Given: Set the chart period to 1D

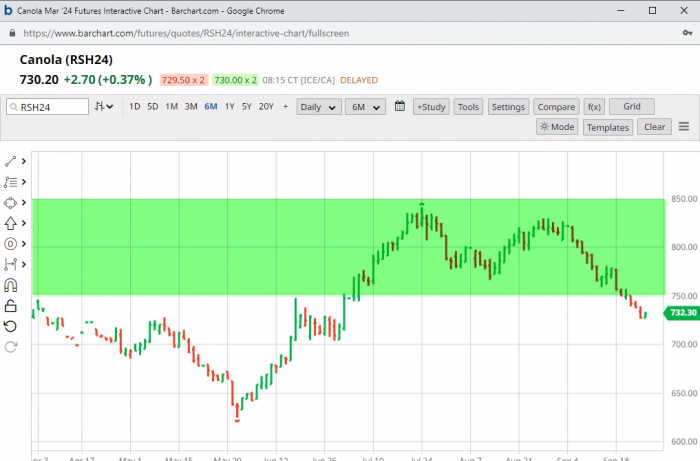Looking at the screenshot, I should click(134, 107).
